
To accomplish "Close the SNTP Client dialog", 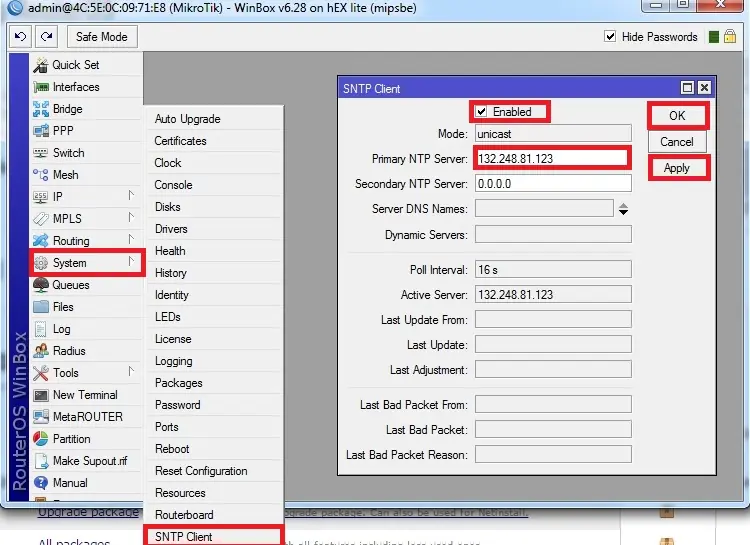I will click(x=704, y=88).
